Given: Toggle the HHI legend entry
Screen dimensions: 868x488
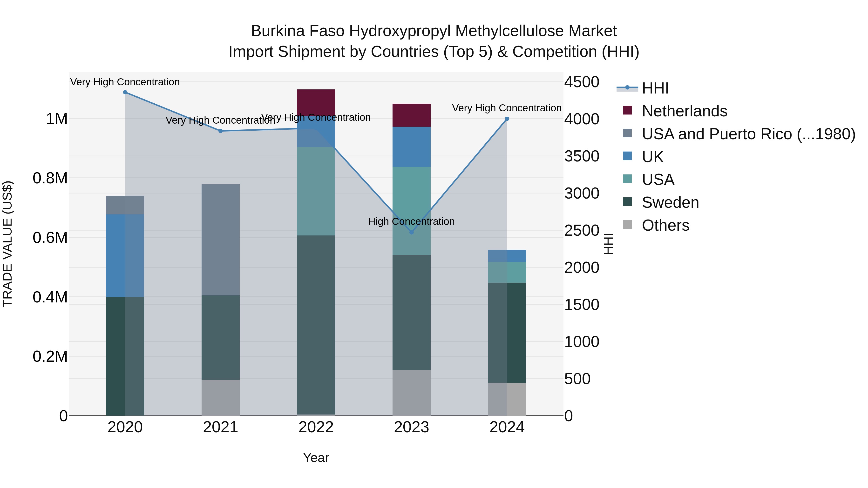Looking at the screenshot, I should tap(642, 88).
